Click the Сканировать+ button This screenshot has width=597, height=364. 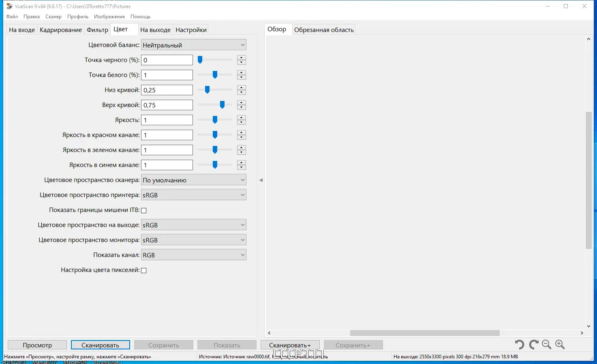290,345
